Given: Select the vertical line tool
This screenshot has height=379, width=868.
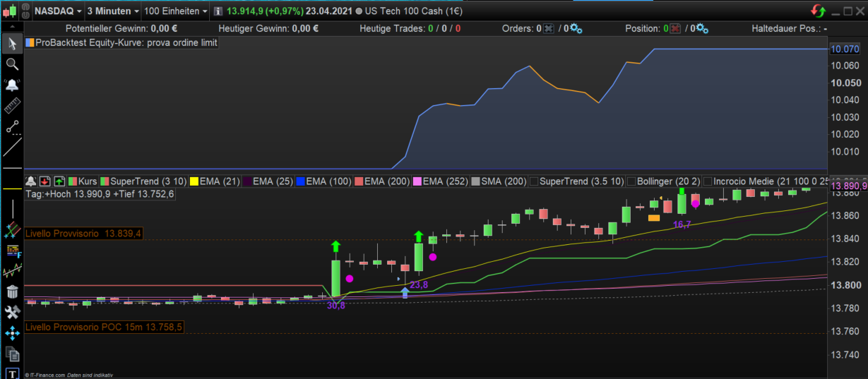Looking at the screenshot, I should coord(12,209).
